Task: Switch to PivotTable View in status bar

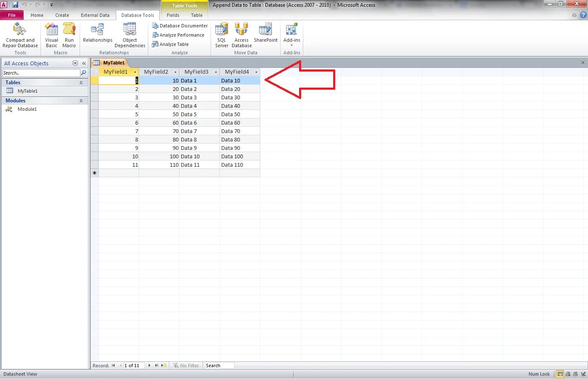Action: pyautogui.click(x=568, y=374)
